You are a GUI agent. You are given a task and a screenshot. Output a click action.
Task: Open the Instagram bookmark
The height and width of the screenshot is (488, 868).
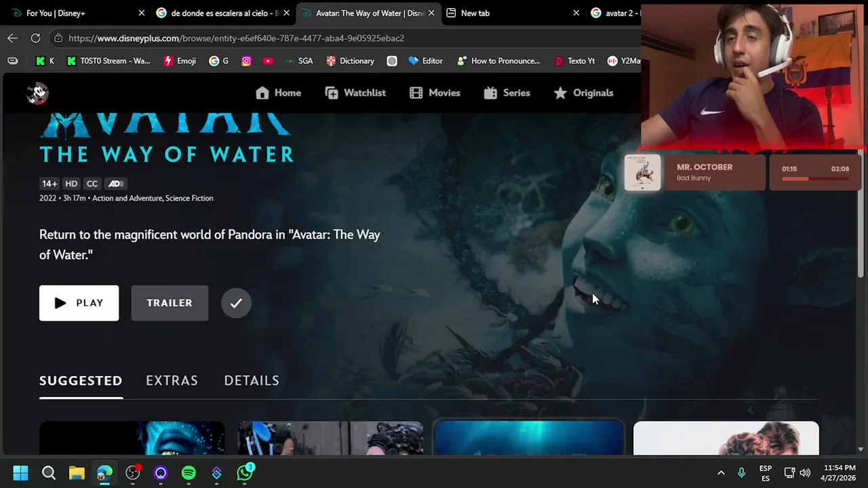[246, 61]
